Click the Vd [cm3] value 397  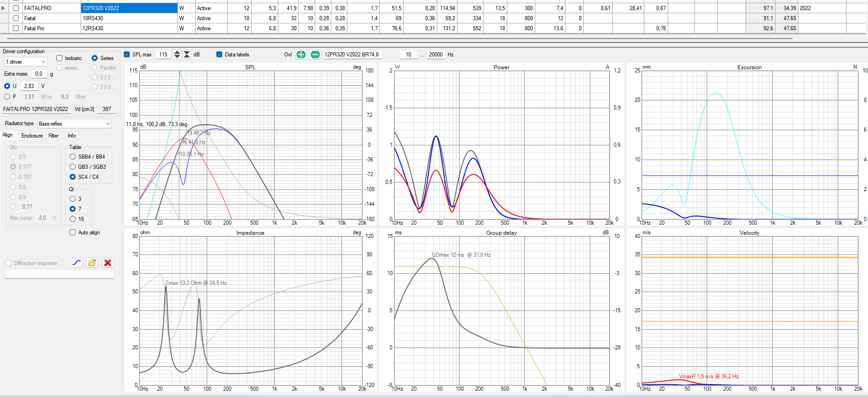[107, 109]
